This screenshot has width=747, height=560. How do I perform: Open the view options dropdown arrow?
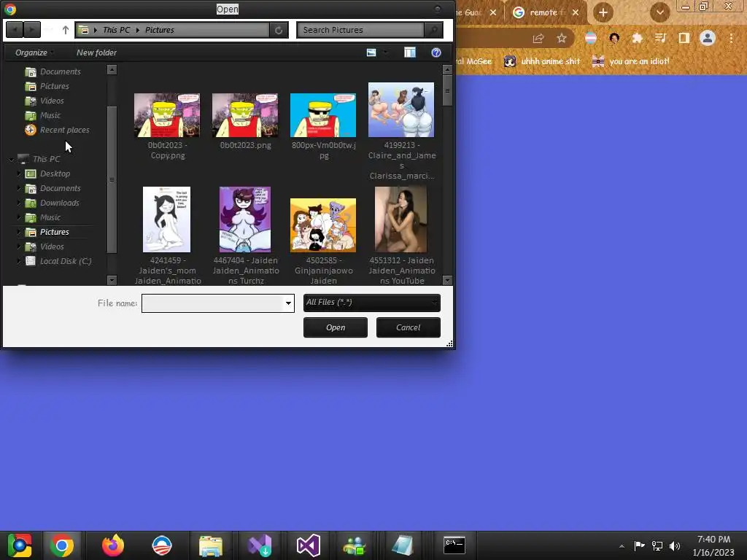pos(385,52)
